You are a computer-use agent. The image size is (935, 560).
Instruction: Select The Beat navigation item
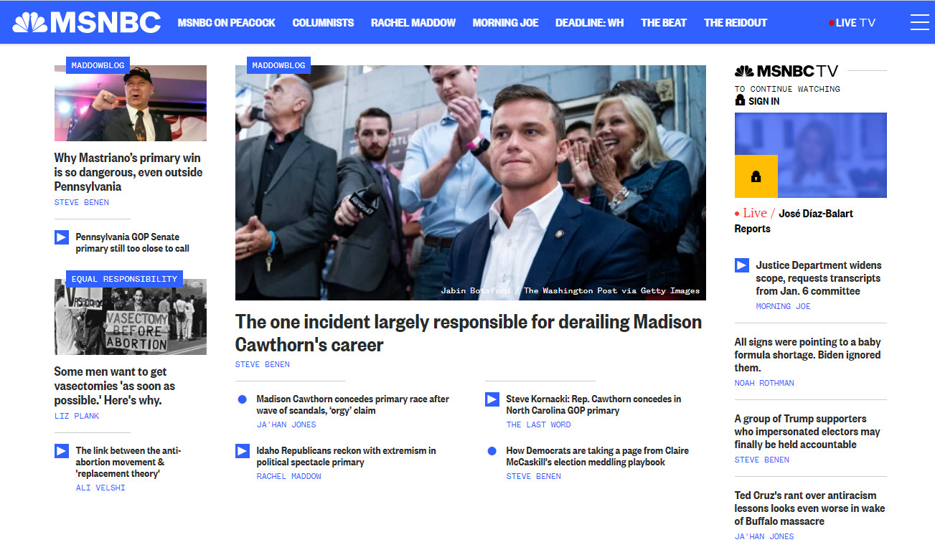point(663,23)
